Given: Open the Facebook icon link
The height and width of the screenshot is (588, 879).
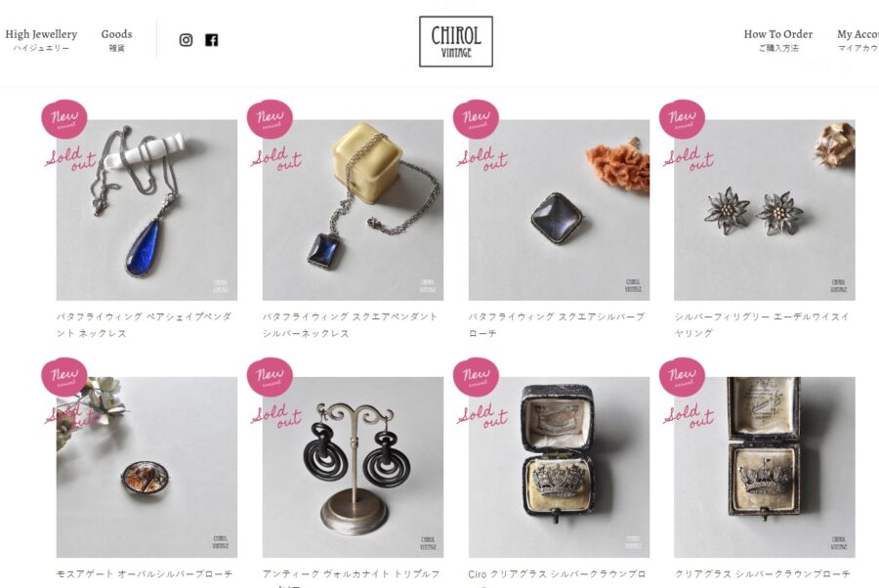Looking at the screenshot, I should pos(211,40).
